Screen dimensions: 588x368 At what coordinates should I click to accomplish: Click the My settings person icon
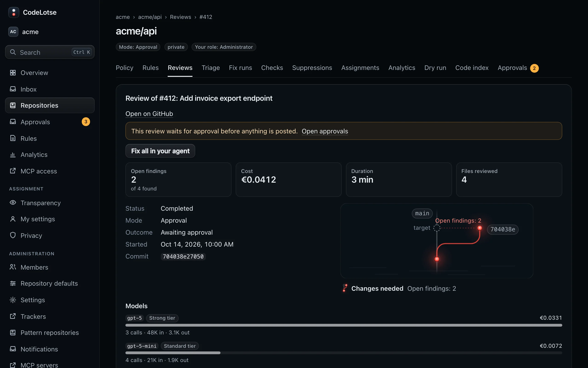click(x=13, y=219)
